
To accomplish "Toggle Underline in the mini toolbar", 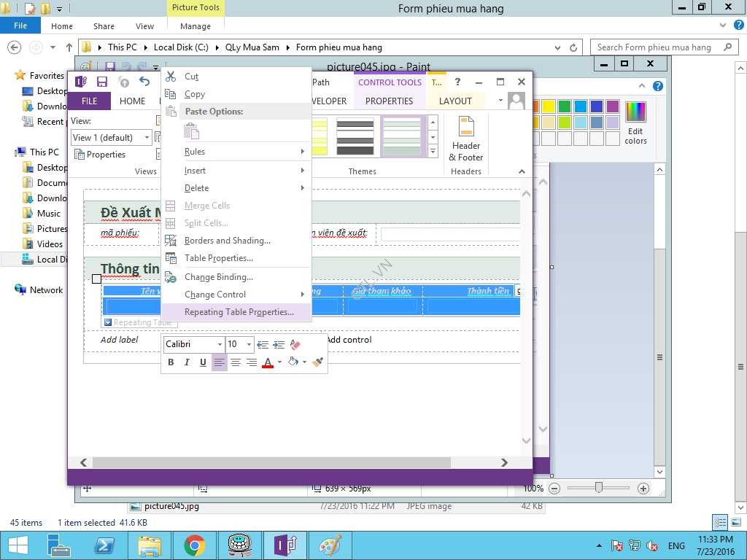I will pyautogui.click(x=203, y=362).
